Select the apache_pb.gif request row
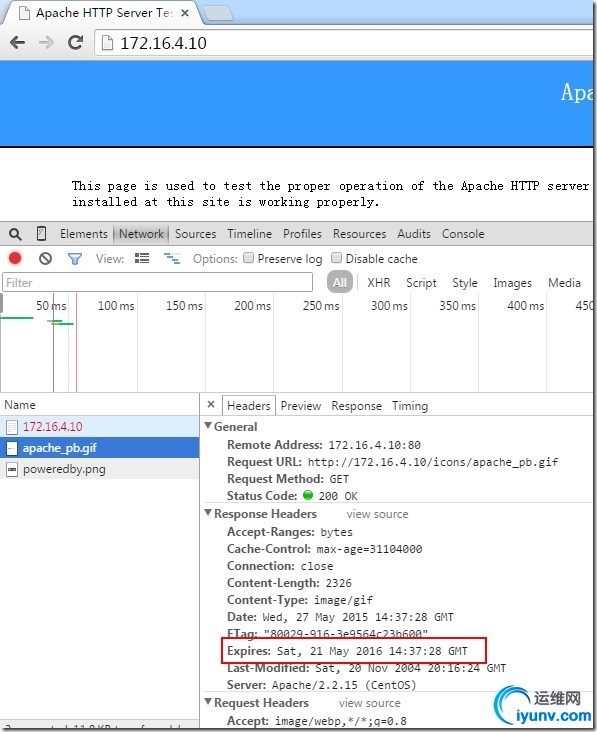The height and width of the screenshot is (732, 597). [x=99, y=448]
